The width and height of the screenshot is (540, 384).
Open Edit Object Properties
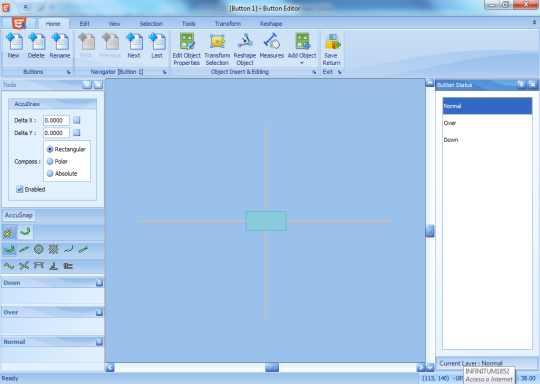186,49
